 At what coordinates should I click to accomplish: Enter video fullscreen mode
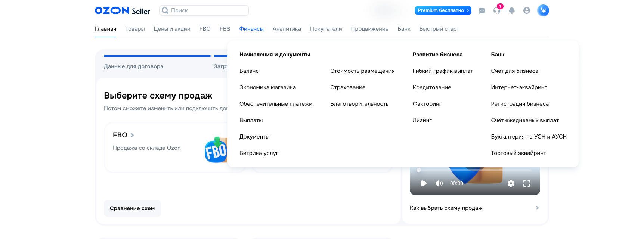coord(527,183)
